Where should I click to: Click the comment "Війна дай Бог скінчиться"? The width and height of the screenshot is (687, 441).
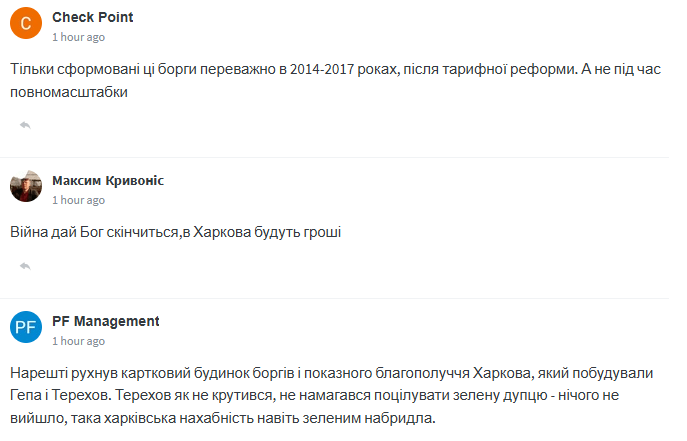(176, 232)
